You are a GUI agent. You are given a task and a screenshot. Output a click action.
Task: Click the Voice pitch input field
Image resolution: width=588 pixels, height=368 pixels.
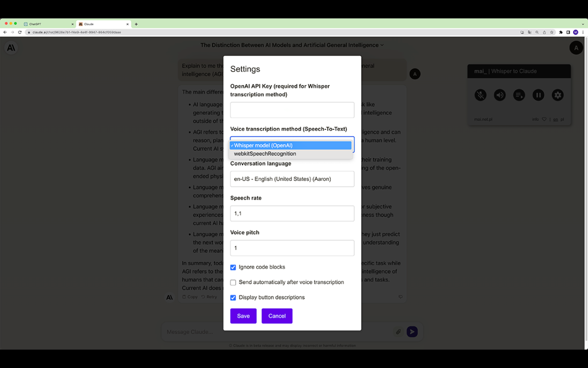click(x=292, y=248)
